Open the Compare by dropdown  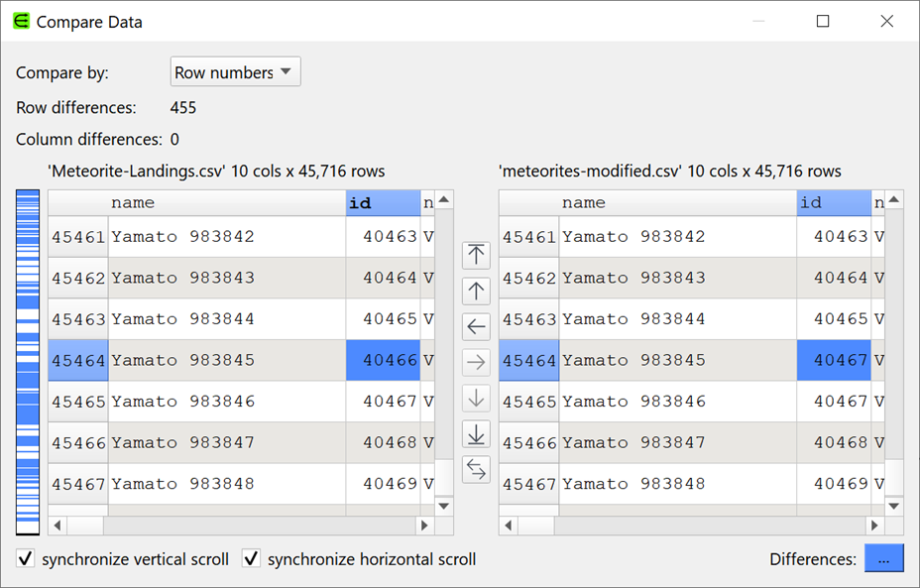click(235, 72)
